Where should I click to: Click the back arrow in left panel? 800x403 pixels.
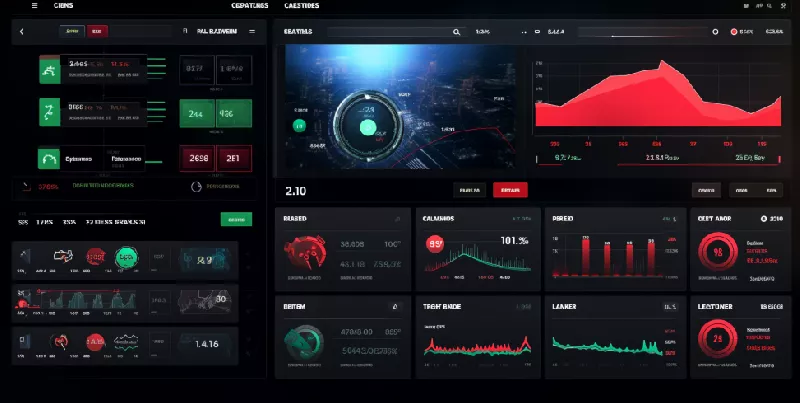pos(21,32)
